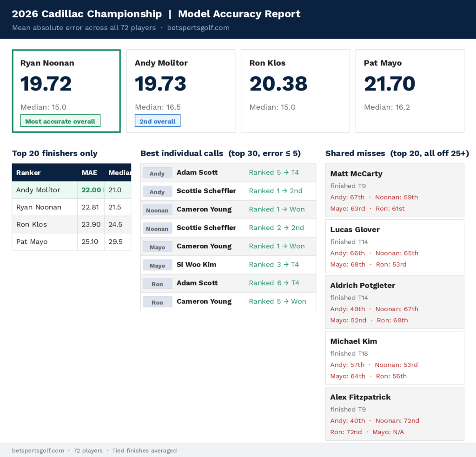Screen dimensions: 476x457
Task: Sort by the MAE column header
Action: click(x=91, y=173)
